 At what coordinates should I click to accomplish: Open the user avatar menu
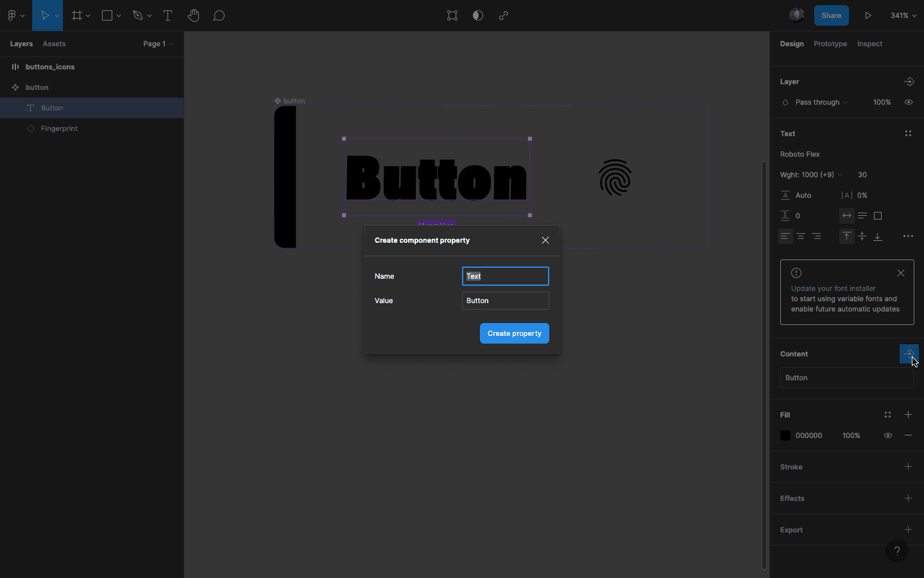pos(797,15)
